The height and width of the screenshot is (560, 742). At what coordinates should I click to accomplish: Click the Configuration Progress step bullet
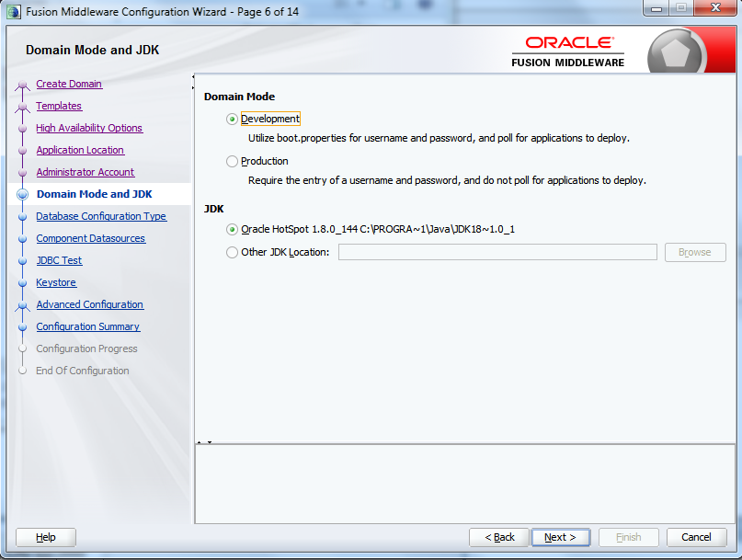[22, 349]
